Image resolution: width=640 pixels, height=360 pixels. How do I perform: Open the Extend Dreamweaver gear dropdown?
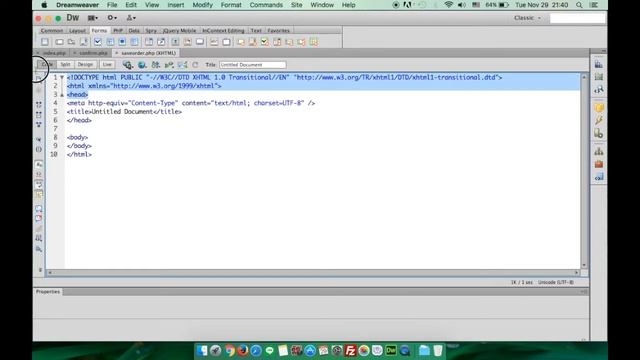coord(112,18)
